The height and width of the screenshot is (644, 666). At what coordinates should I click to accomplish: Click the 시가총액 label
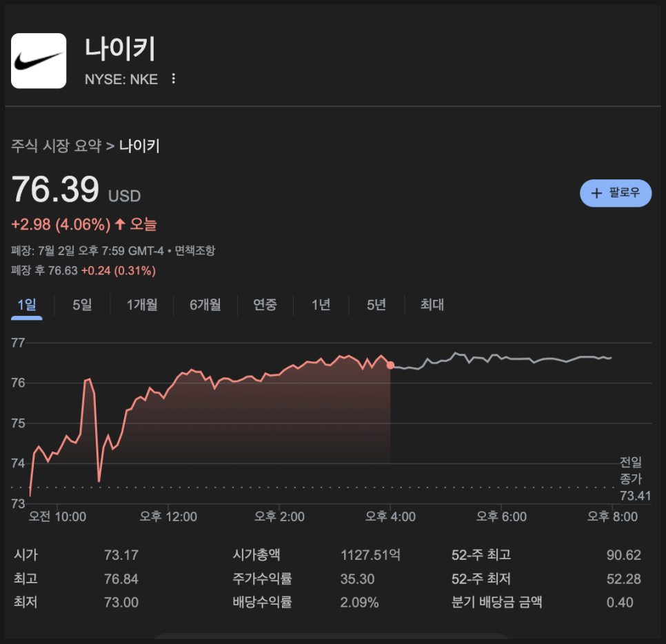click(x=256, y=555)
